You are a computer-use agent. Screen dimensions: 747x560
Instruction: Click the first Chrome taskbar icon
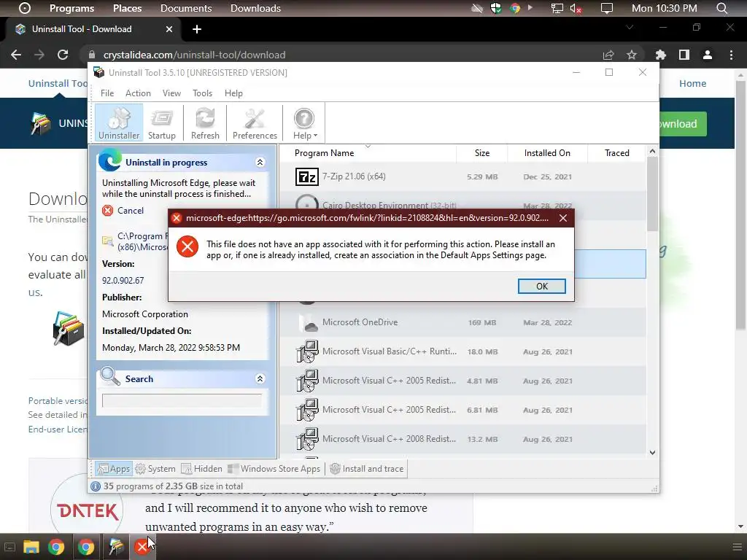click(56, 547)
